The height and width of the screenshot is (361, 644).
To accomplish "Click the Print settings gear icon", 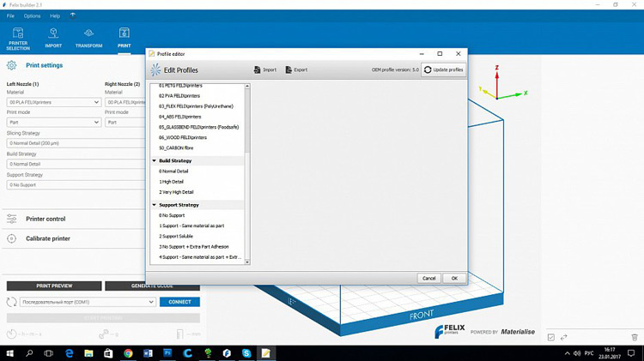I will (x=11, y=65).
